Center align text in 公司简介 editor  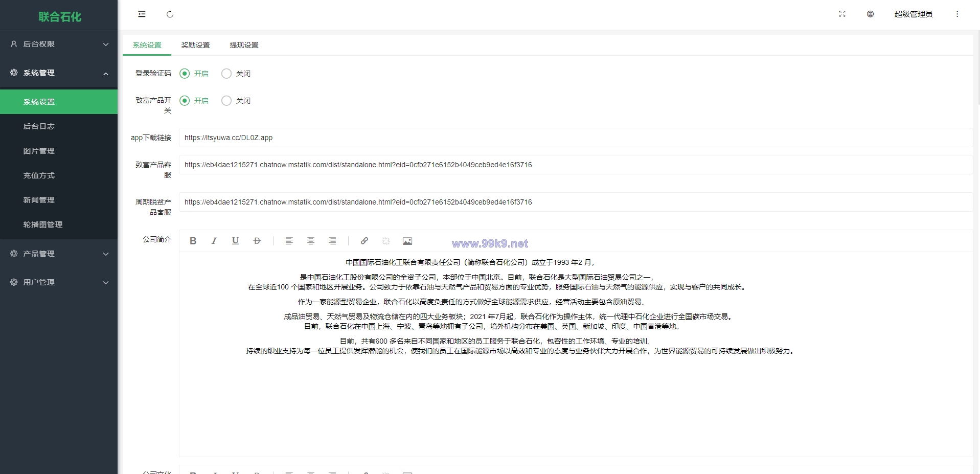(310, 241)
